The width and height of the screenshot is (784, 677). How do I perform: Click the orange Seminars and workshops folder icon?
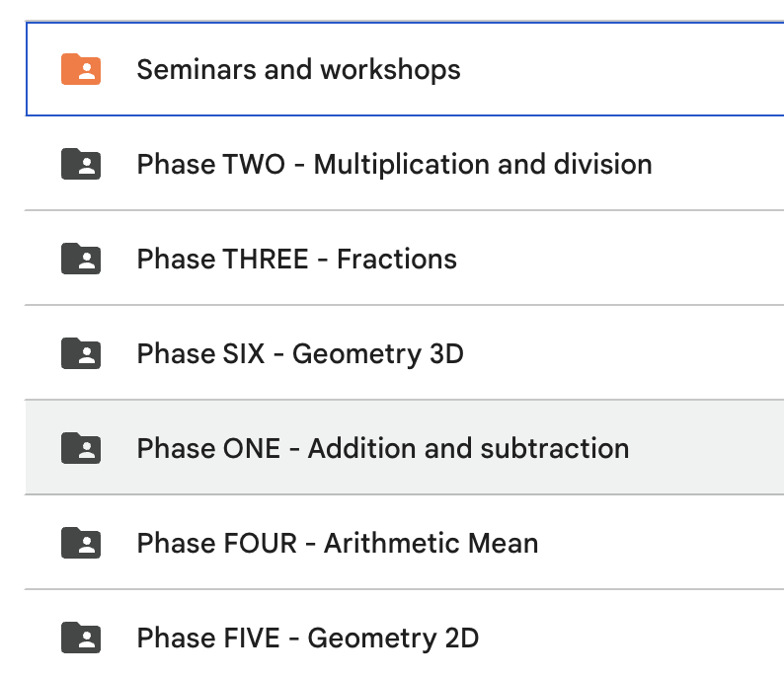81,69
